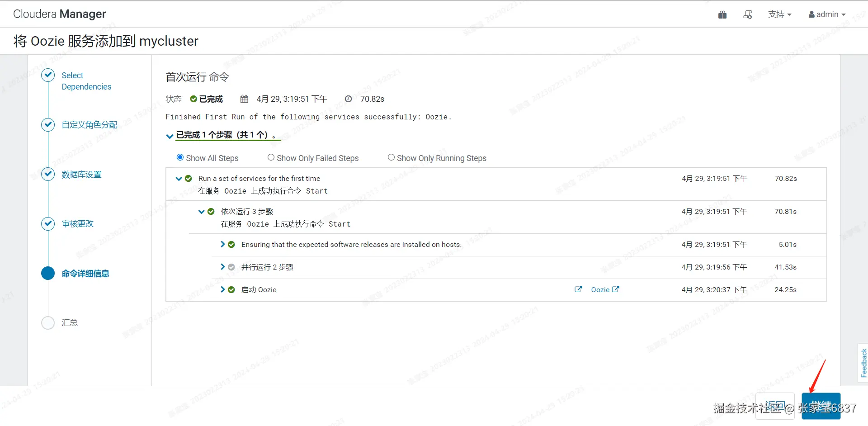Click the 已完成 status text
This screenshot has height=426, width=868.
(211, 99)
